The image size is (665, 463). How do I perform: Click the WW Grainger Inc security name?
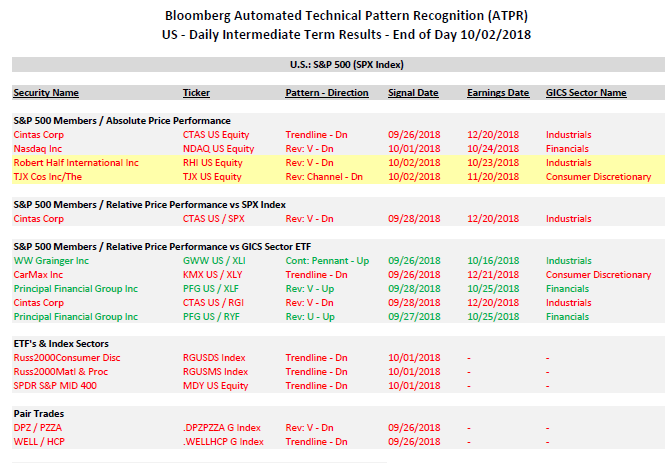(x=51, y=261)
